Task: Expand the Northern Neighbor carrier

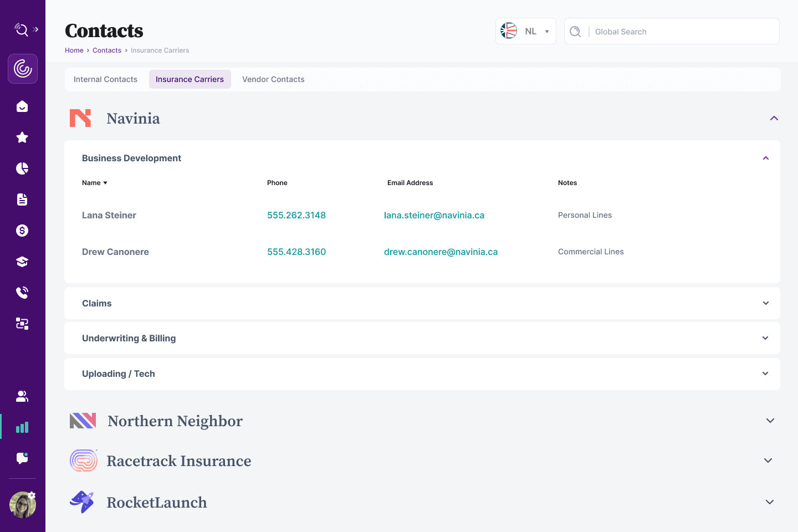Action: (770, 421)
